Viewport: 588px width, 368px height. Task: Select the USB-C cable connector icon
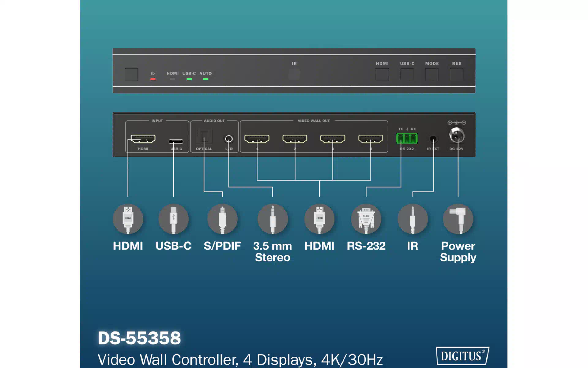click(173, 219)
